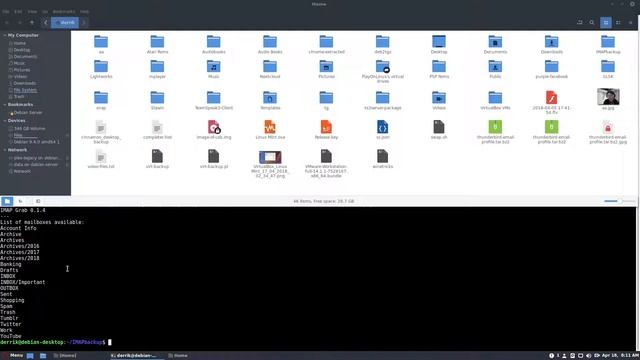Click the Menu button on the panel

13,356
